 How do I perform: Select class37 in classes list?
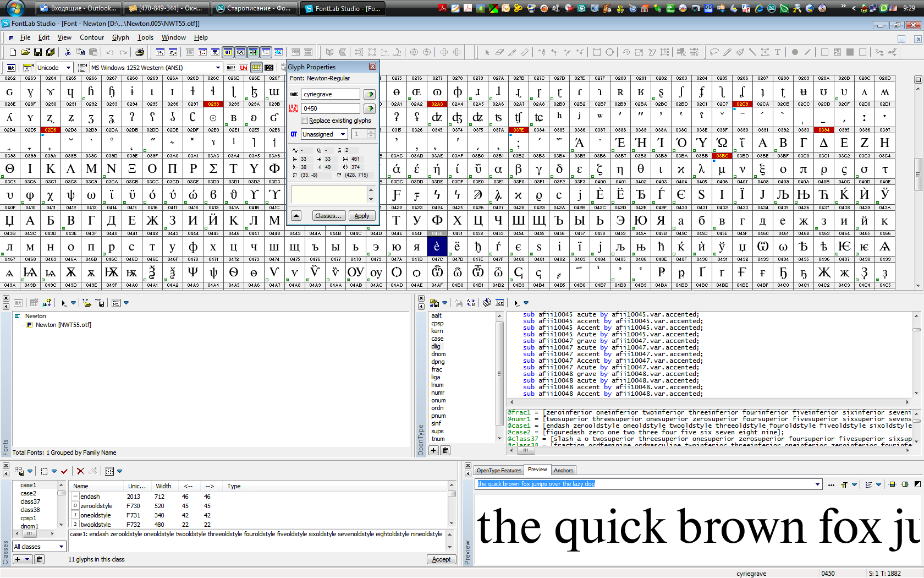coord(30,501)
